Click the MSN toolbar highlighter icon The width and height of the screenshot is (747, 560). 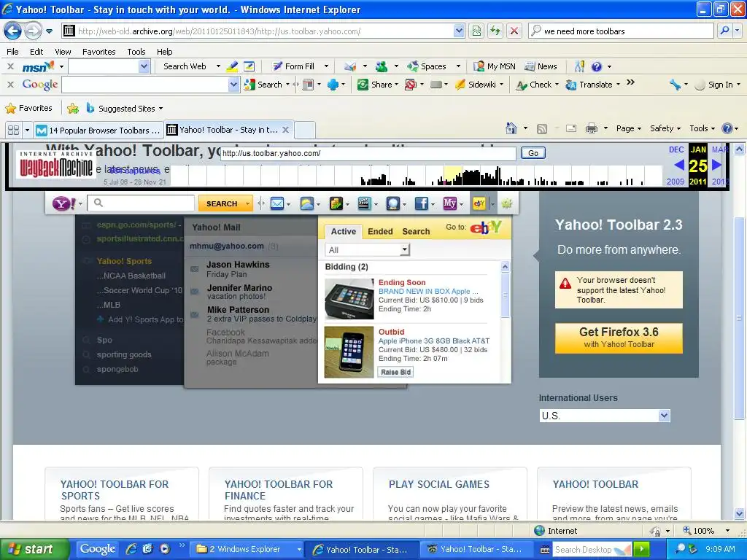pyautogui.click(x=232, y=66)
